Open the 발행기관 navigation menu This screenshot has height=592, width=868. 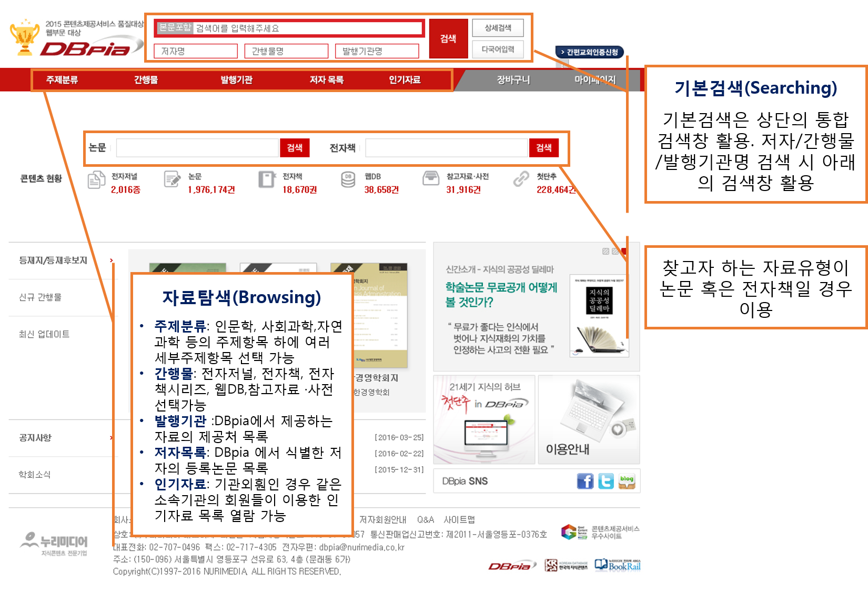236,80
